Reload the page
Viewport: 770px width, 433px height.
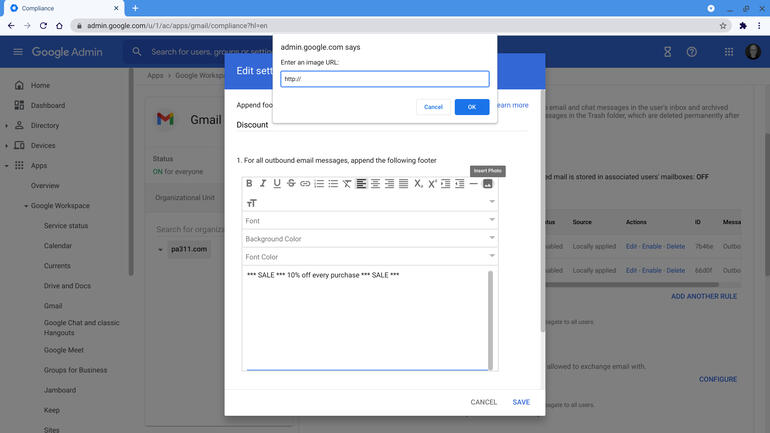(x=43, y=26)
